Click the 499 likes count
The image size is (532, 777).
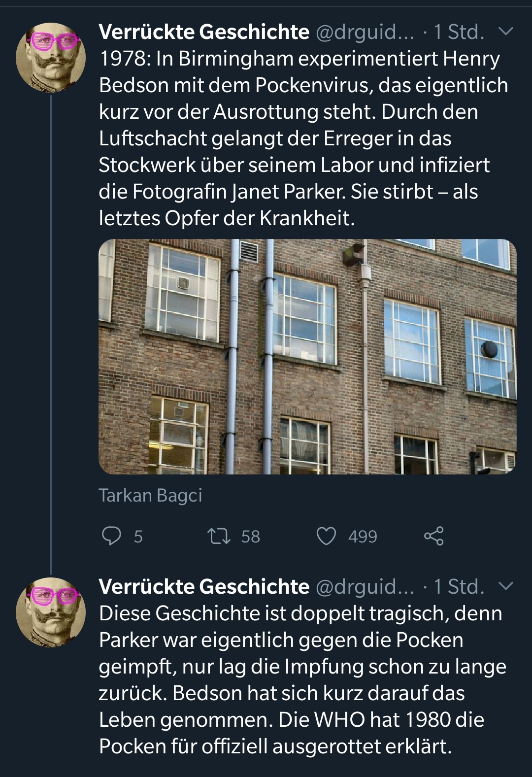(363, 536)
